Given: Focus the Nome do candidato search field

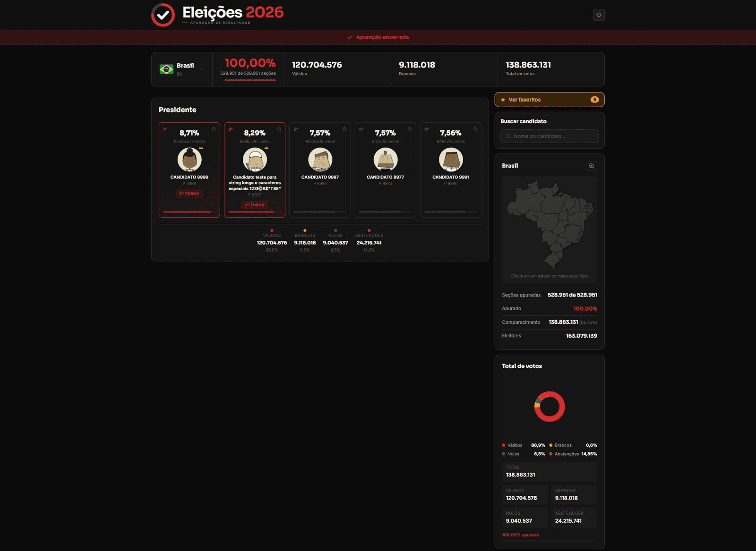Looking at the screenshot, I should pos(550,136).
